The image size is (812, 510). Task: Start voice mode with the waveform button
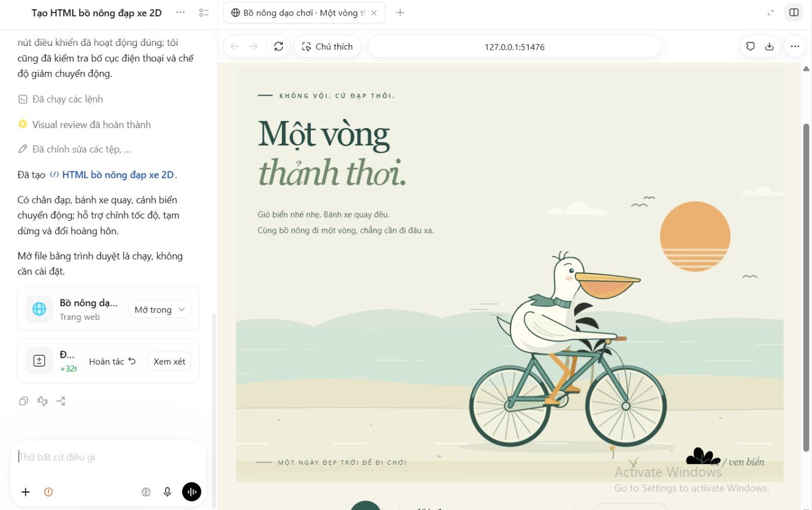(191, 491)
